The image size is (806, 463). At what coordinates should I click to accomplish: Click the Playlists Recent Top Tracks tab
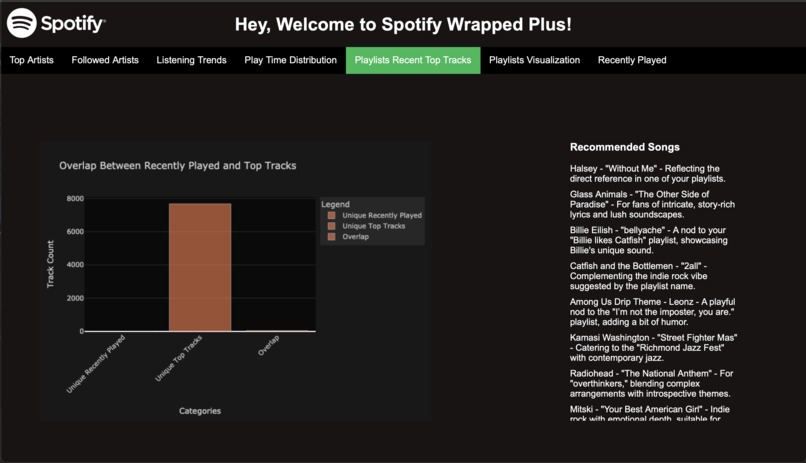413,60
